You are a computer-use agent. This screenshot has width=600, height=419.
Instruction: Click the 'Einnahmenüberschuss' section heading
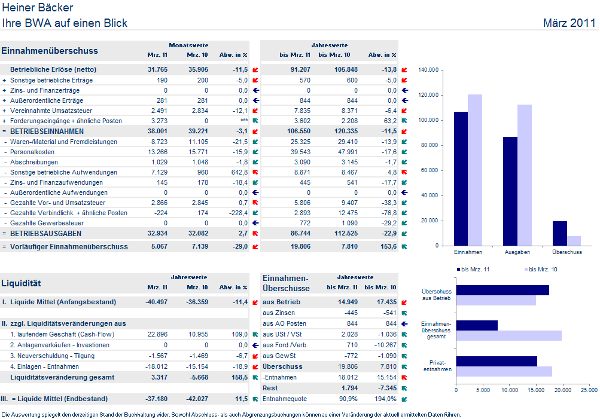[x=50, y=51]
